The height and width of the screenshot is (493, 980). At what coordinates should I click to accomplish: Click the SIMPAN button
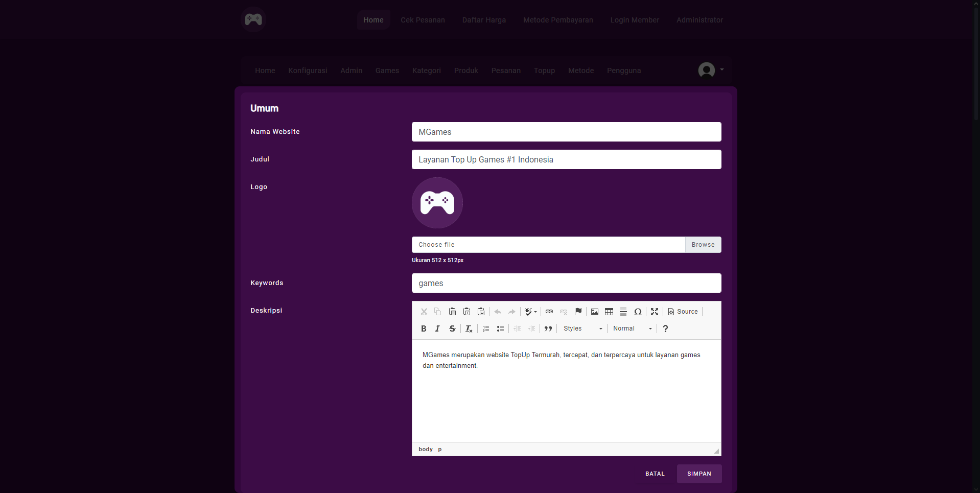[x=699, y=474]
